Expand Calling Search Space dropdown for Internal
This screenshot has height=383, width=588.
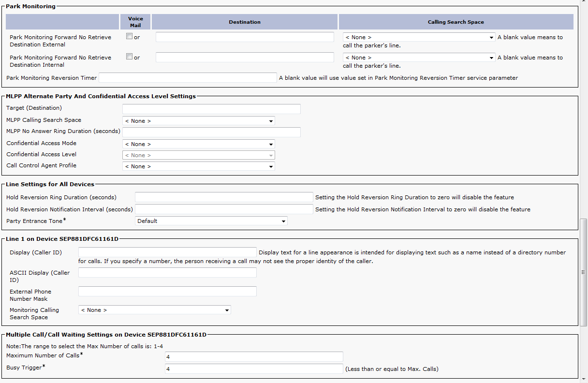point(419,58)
